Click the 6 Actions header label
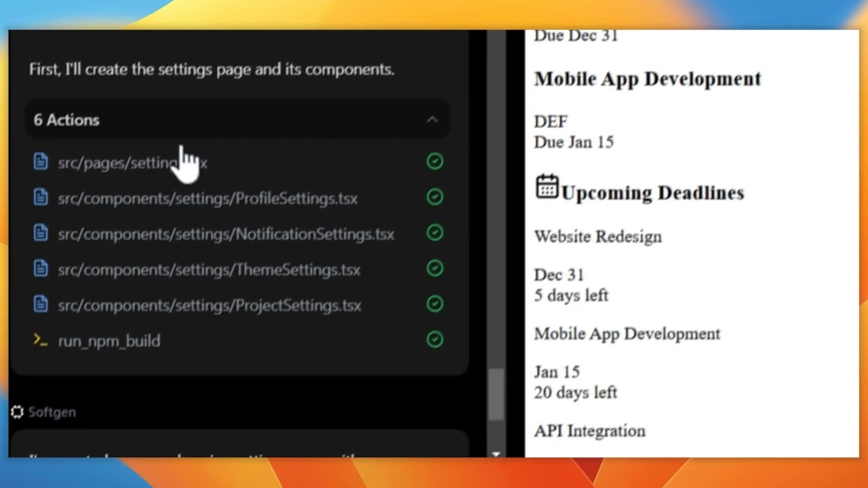 [66, 120]
